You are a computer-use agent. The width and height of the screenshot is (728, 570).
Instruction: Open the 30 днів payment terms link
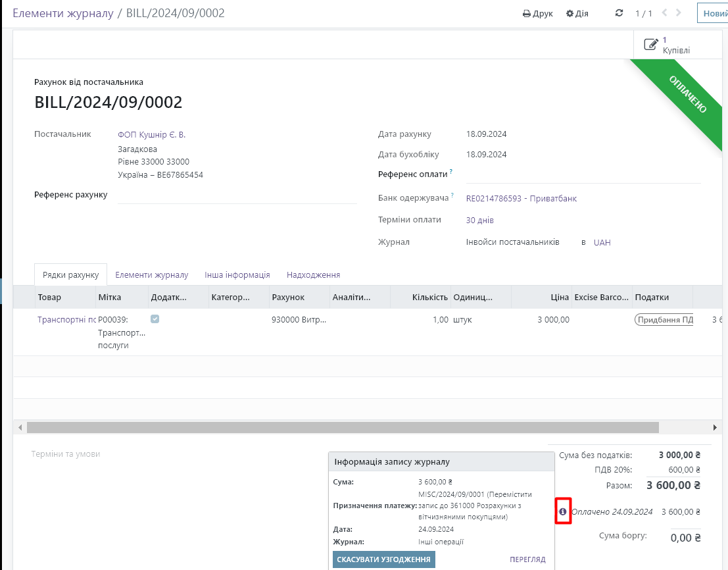tap(479, 220)
